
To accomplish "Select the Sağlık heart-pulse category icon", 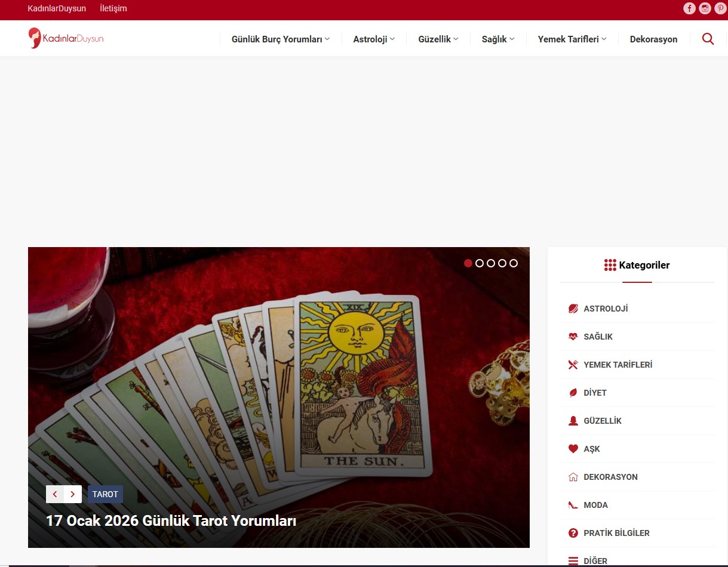I will coord(573,337).
